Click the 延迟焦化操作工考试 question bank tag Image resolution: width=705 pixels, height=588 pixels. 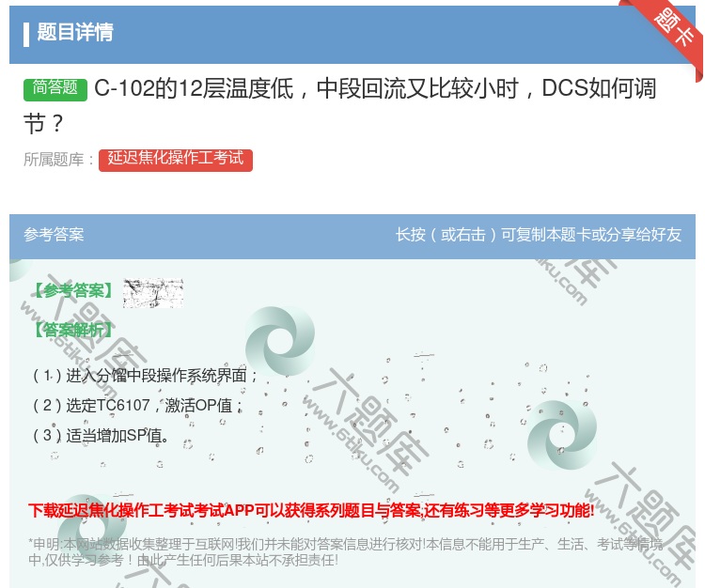[x=176, y=160]
